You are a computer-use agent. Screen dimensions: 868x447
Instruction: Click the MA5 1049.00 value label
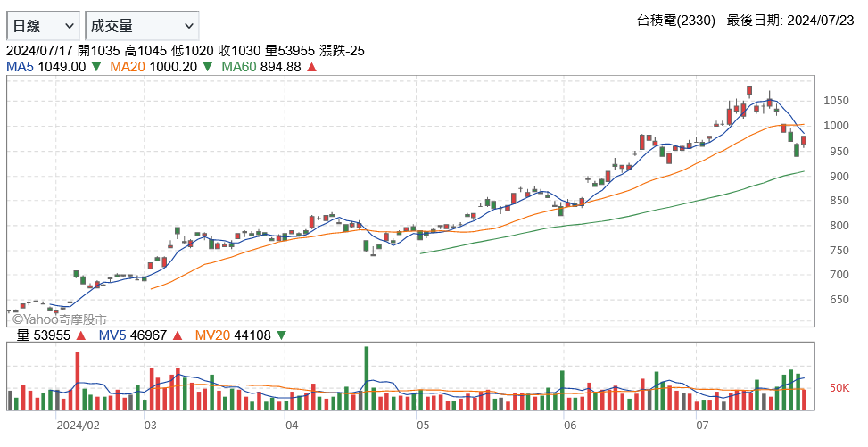(46, 67)
